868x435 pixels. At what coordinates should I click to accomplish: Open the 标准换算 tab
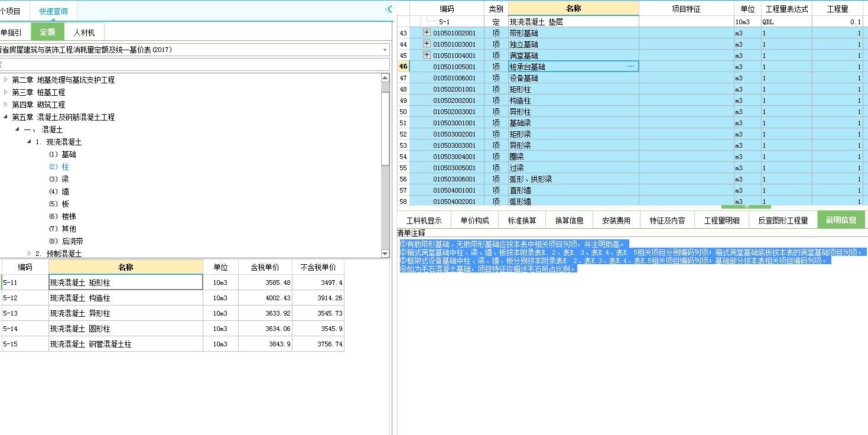[522, 220]
